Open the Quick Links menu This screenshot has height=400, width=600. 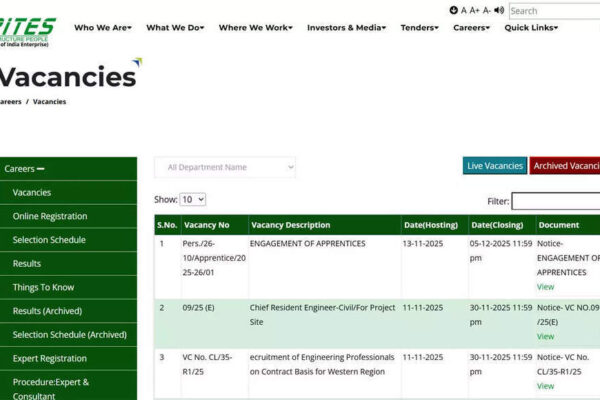point(531,28)
